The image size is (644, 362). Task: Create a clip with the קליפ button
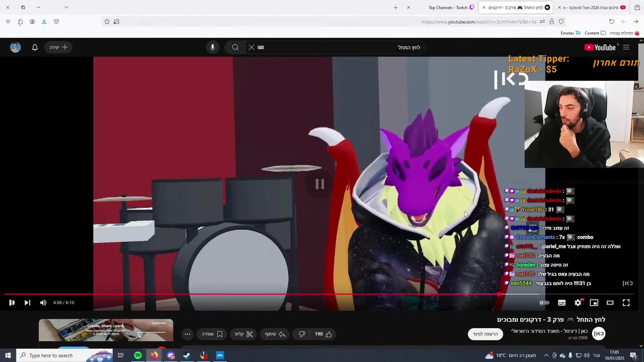[244, 334]
